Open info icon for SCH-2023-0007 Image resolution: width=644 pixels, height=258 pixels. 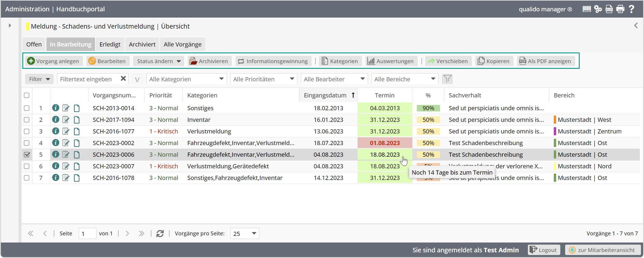[56, 166]
